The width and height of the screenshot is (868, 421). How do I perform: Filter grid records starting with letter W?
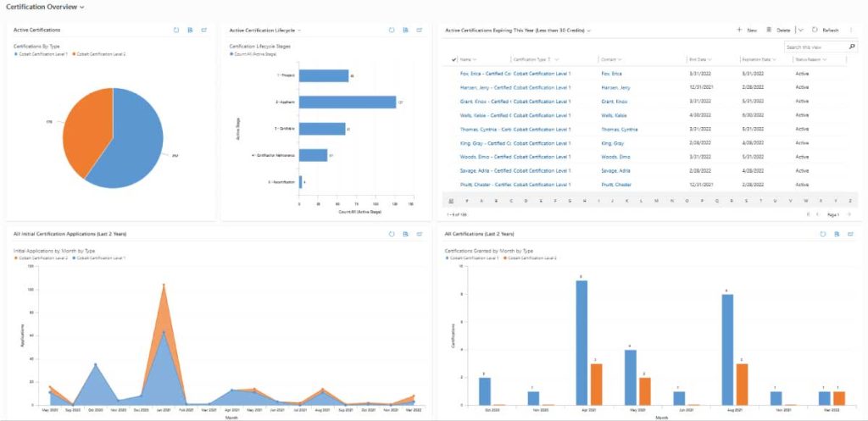[805, 201]
